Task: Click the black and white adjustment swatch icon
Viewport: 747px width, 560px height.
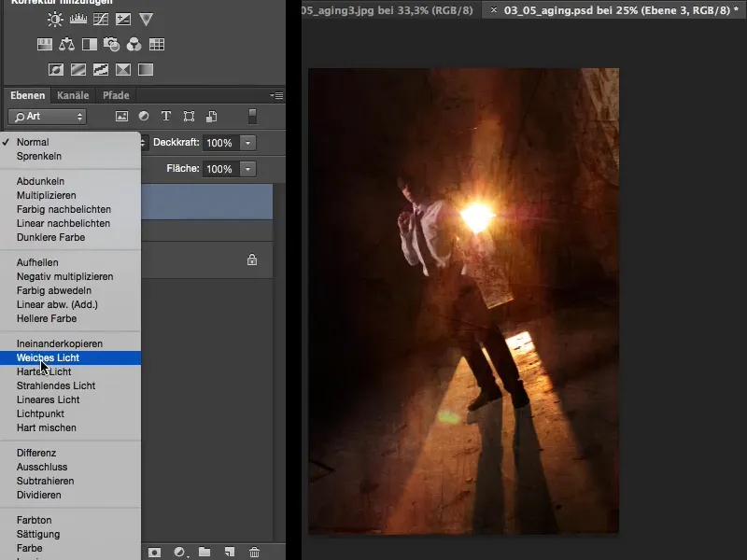Action: [88, 44]
